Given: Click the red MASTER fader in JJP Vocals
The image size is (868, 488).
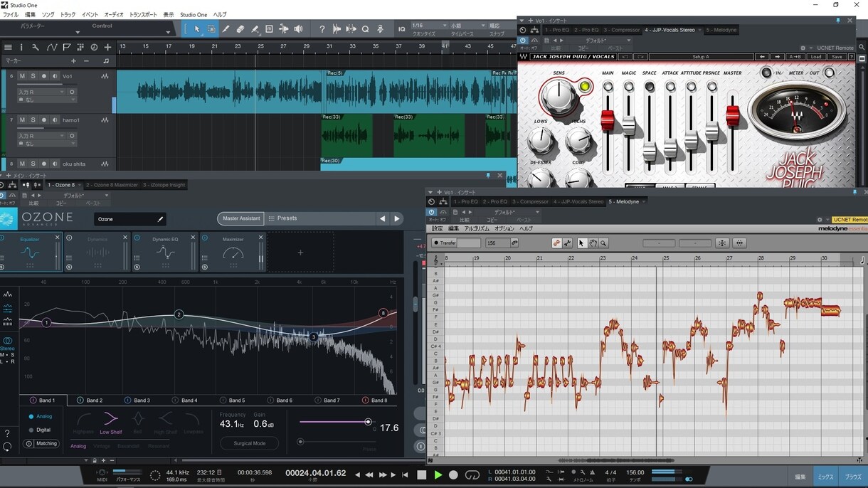Looking at the screenshot, I should pos(732,116).
